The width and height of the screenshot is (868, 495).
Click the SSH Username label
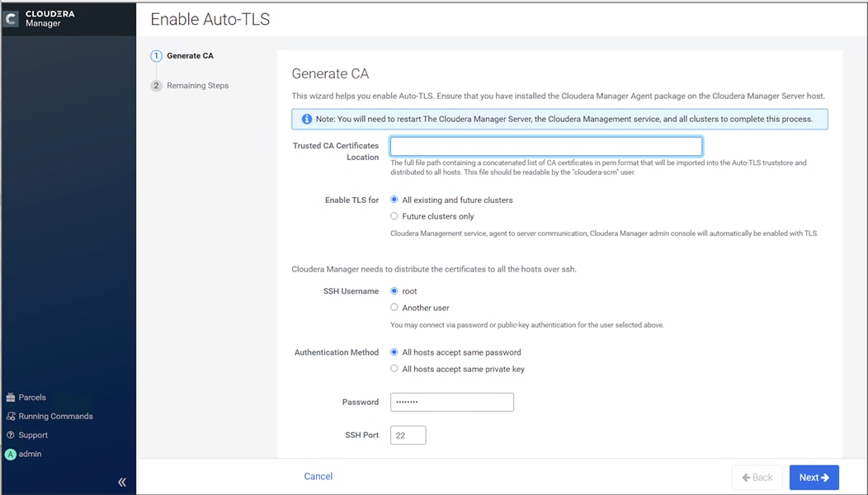[x=351, y=291]
